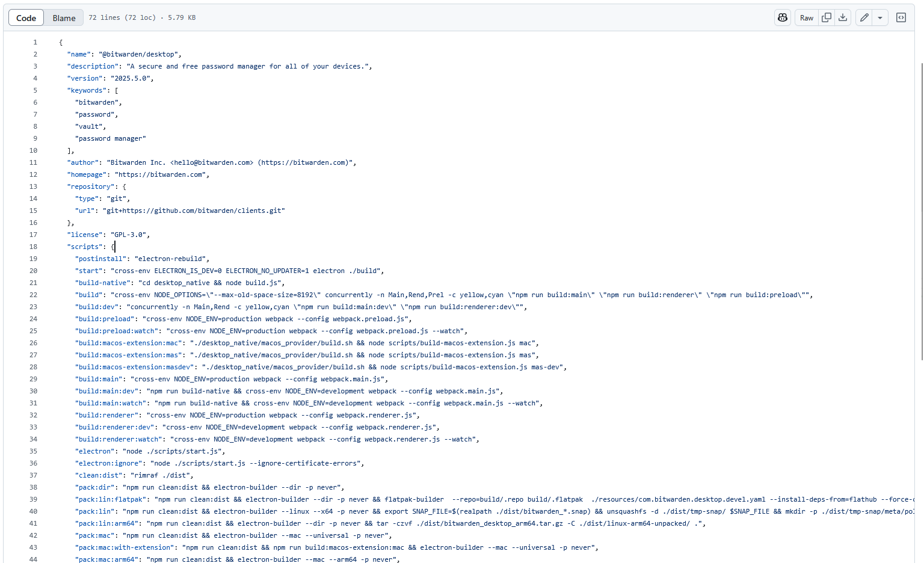This screenshot has height=563, width=924.
Task: Select line number 22
Action: (x=33, y=295)
